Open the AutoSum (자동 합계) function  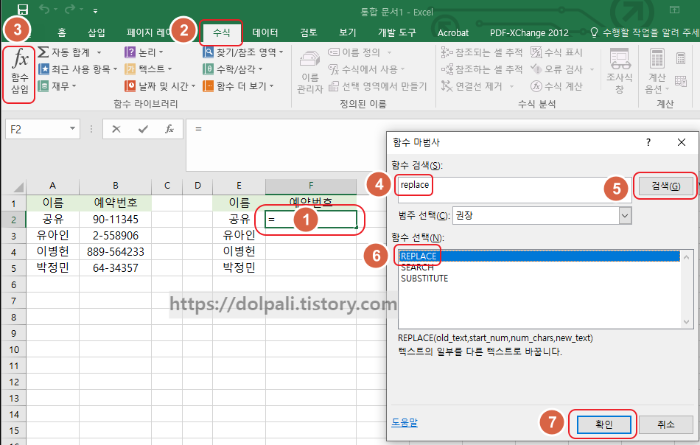point(69,52)
